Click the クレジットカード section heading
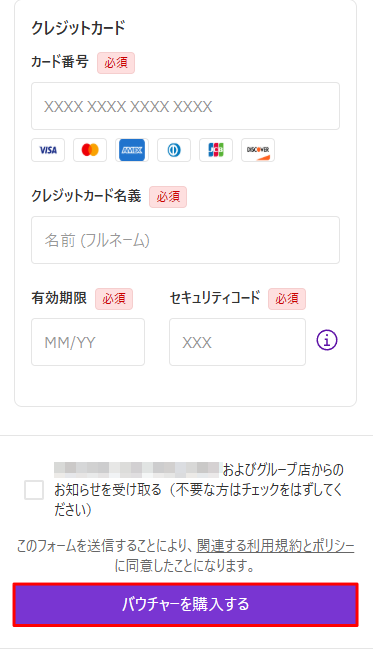This screenshot has width=373, height=649. pyautogui.click(x=78, y=28)
